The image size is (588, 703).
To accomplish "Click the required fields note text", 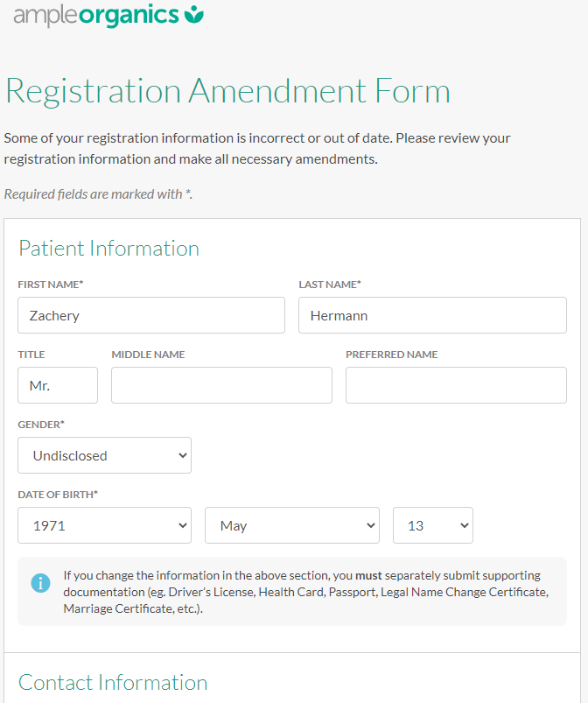I will click(98, 194).
